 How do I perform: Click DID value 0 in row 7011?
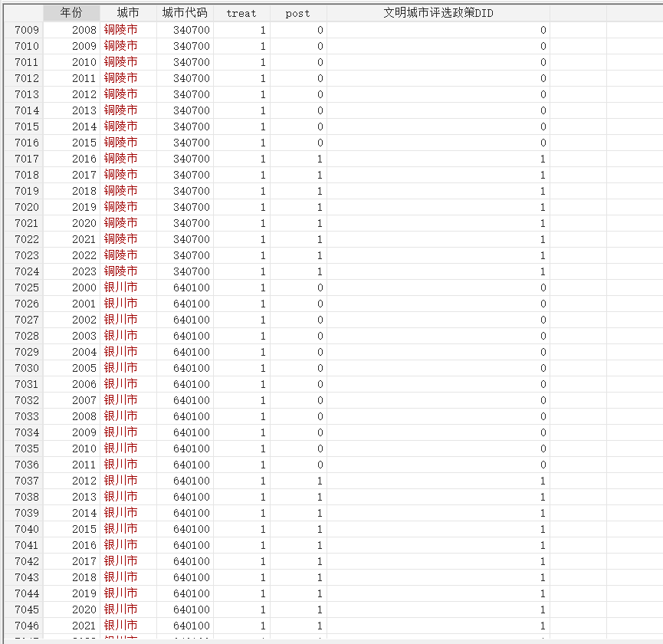(438, 62)
